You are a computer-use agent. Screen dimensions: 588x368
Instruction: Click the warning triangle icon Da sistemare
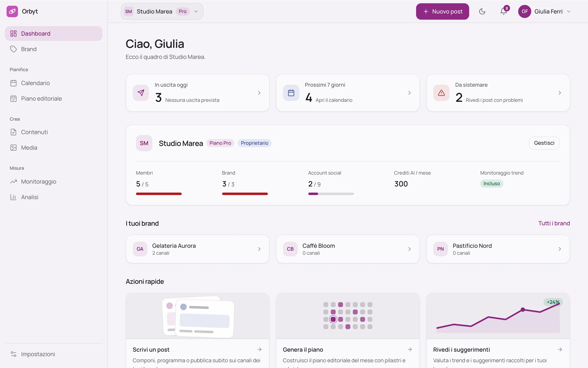[441, 93]
